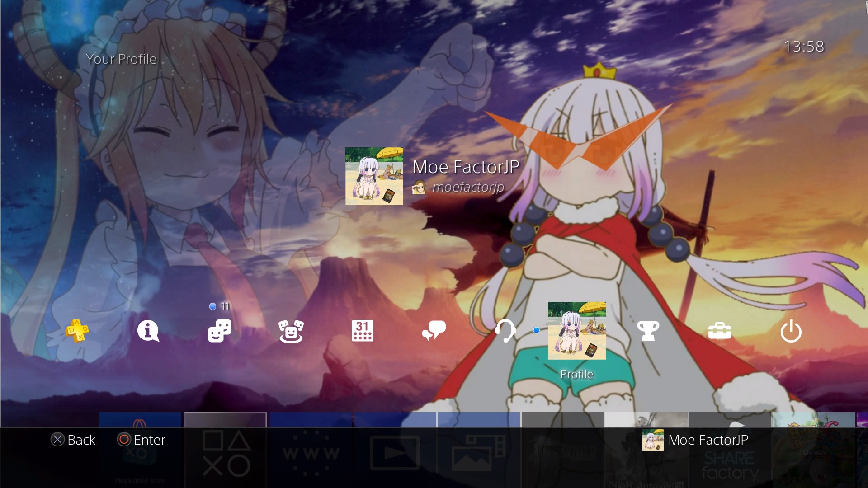Open Friends icon with 11 badge

[x=220, y=331]
